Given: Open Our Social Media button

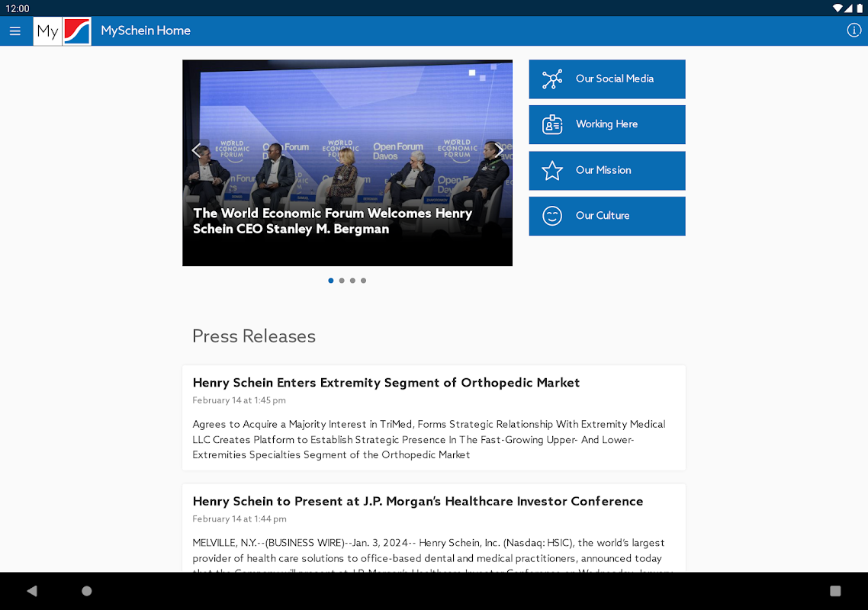Looking at the screenshot, I should tap(606, 79).
